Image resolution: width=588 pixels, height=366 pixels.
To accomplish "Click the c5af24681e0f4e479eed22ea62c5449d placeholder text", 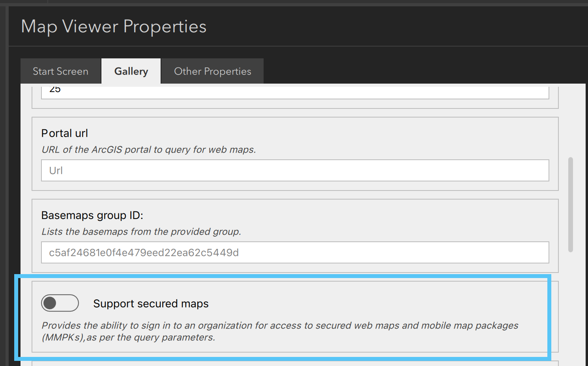I will [x=144, y=253].
